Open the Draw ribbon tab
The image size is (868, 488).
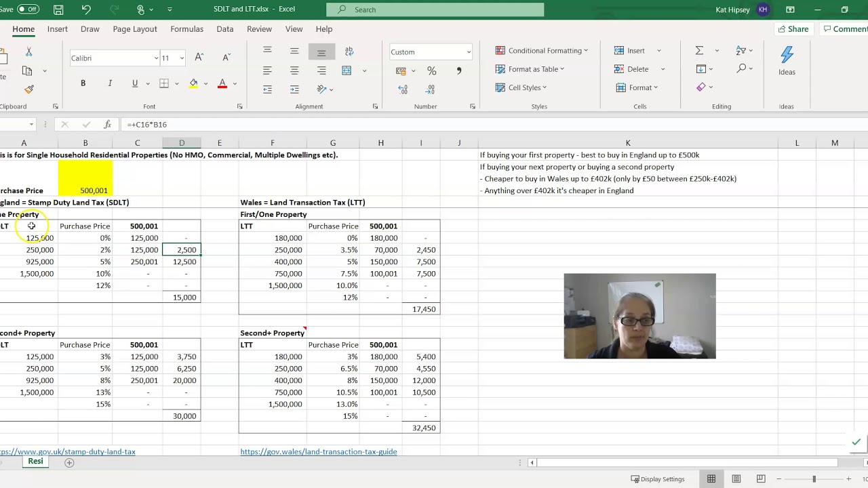pos(90,29)
